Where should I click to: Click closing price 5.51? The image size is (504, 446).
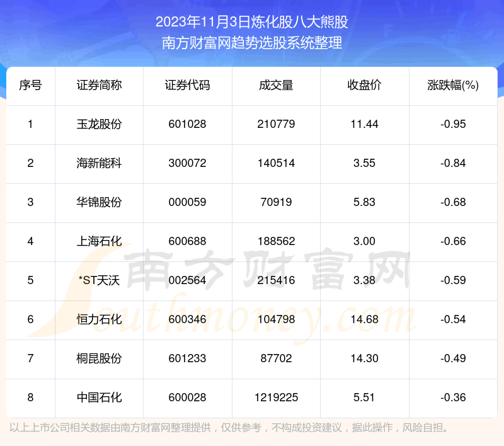pyautogui.click(x=364, y=397)
